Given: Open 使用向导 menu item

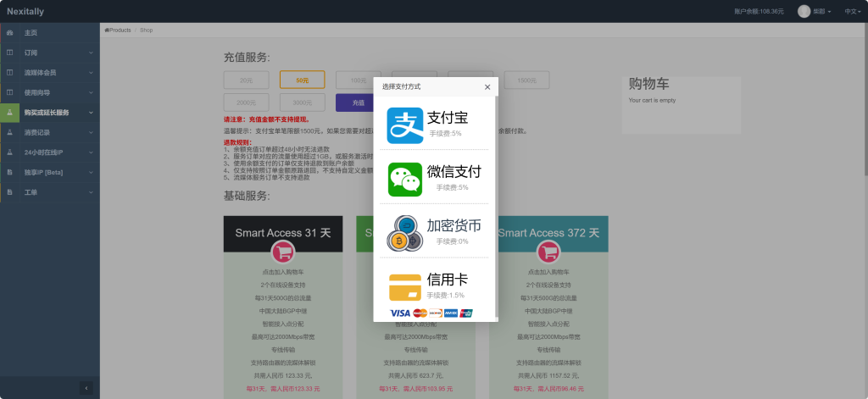Looking at the screenshot, I should (x=50, y=92).
